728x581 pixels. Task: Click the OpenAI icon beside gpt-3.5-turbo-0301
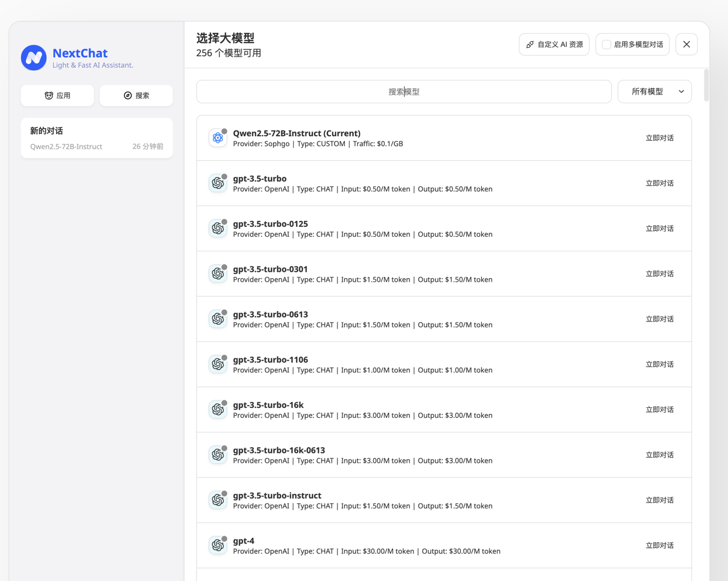[x=218, y=274]
